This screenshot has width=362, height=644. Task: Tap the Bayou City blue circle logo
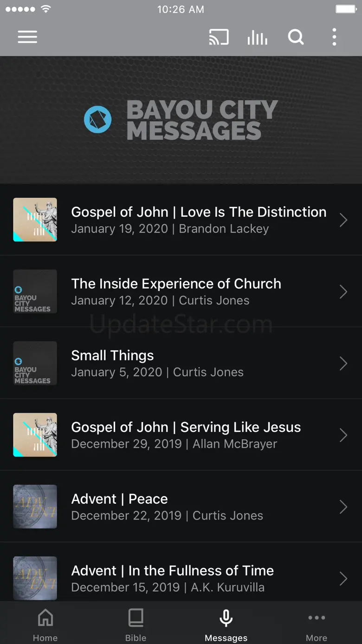pos(97,120)
